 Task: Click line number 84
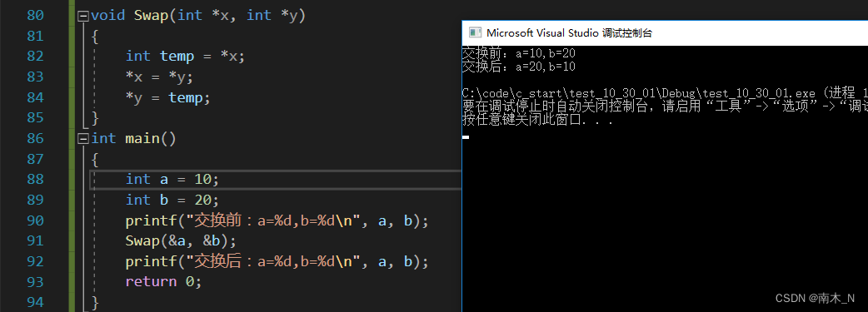35,97
